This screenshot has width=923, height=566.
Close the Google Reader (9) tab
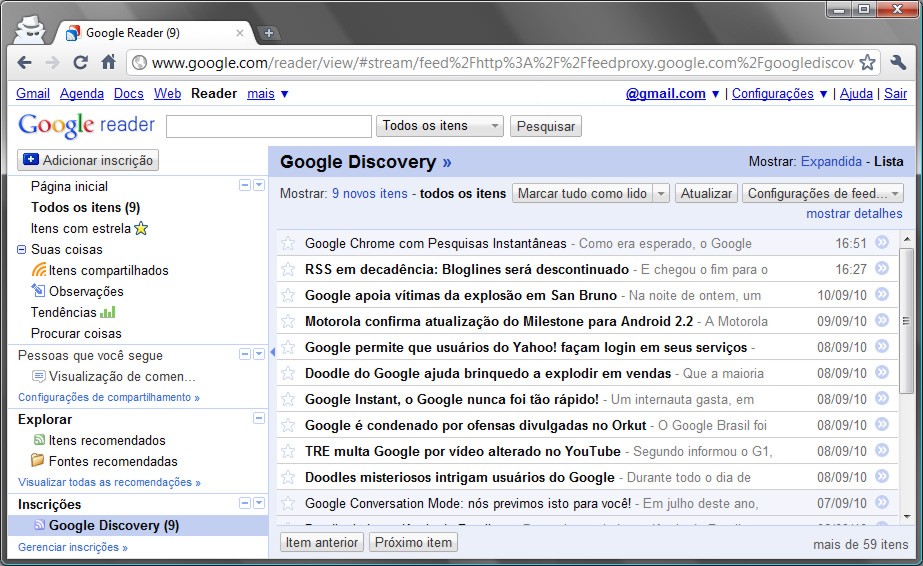click(x=240, y=33)
